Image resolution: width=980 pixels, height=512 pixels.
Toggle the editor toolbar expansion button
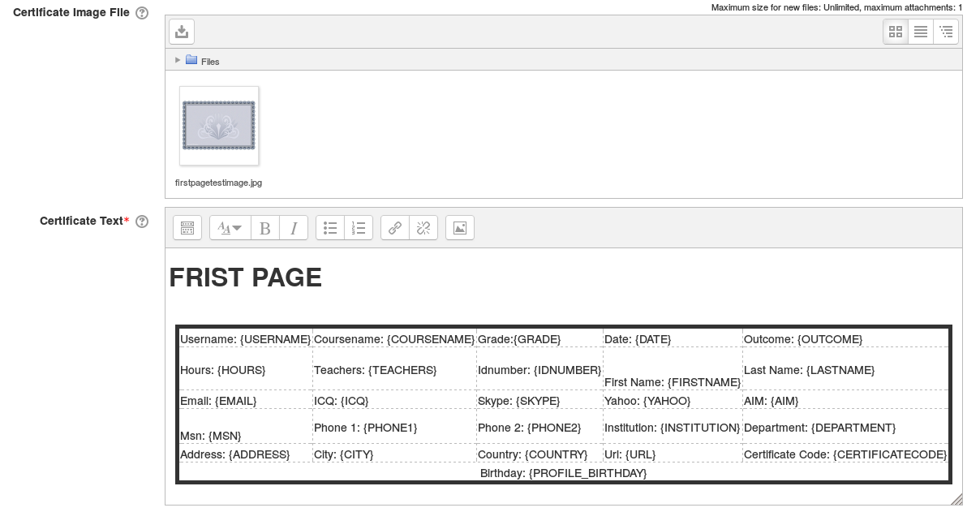pos(187,227)
